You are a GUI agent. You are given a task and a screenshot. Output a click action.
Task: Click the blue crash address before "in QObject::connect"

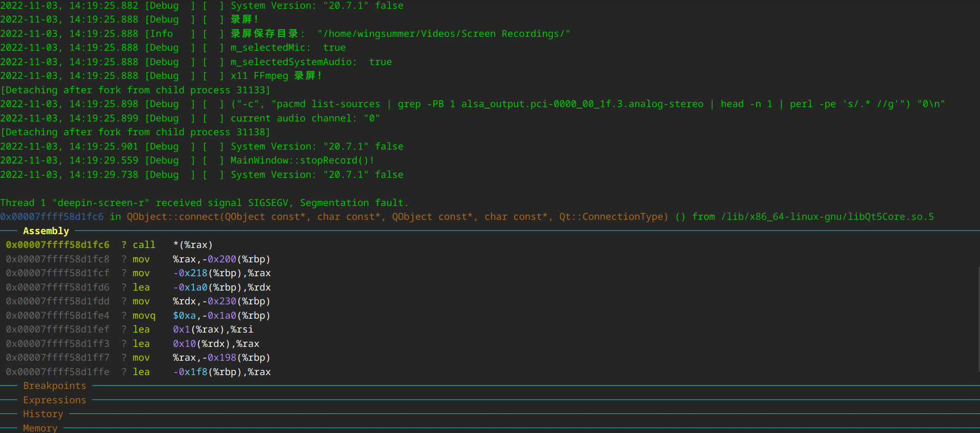pyautogui.click(x=52, y=217)
